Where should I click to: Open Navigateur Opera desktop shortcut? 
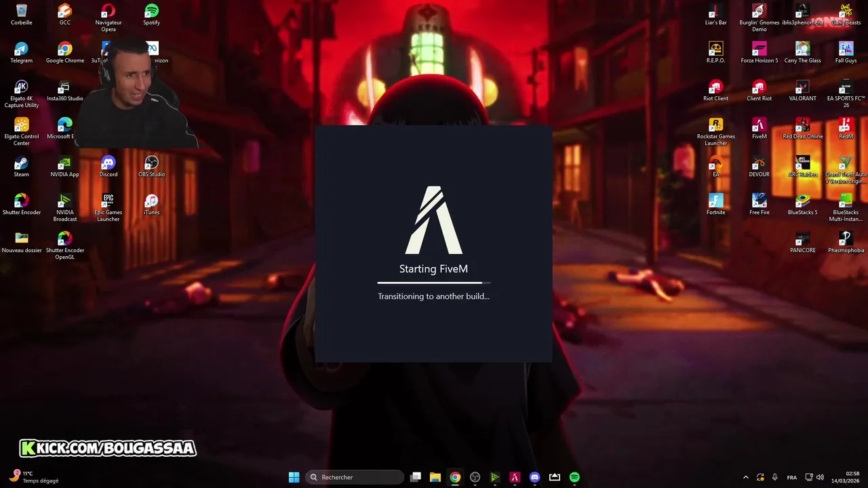pos(108,18)
